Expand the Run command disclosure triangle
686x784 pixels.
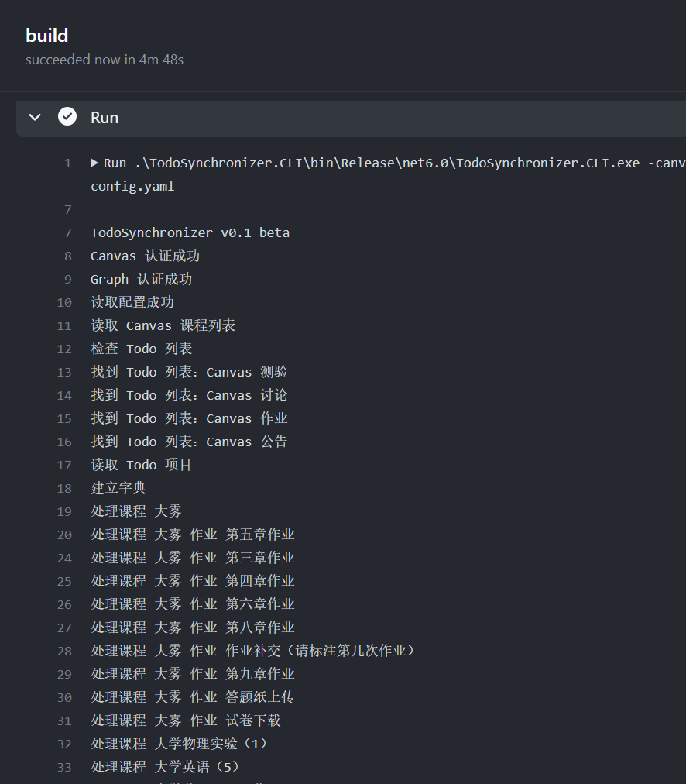pos(94,163)
